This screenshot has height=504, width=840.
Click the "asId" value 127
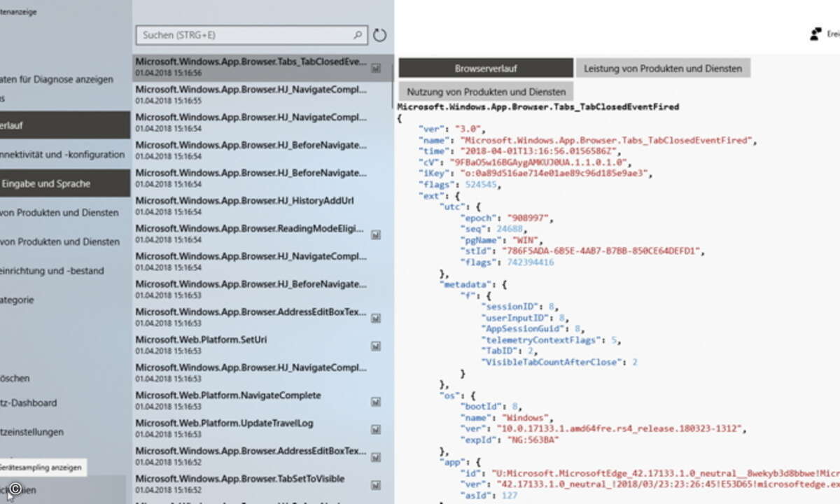[x=508, y=495]
